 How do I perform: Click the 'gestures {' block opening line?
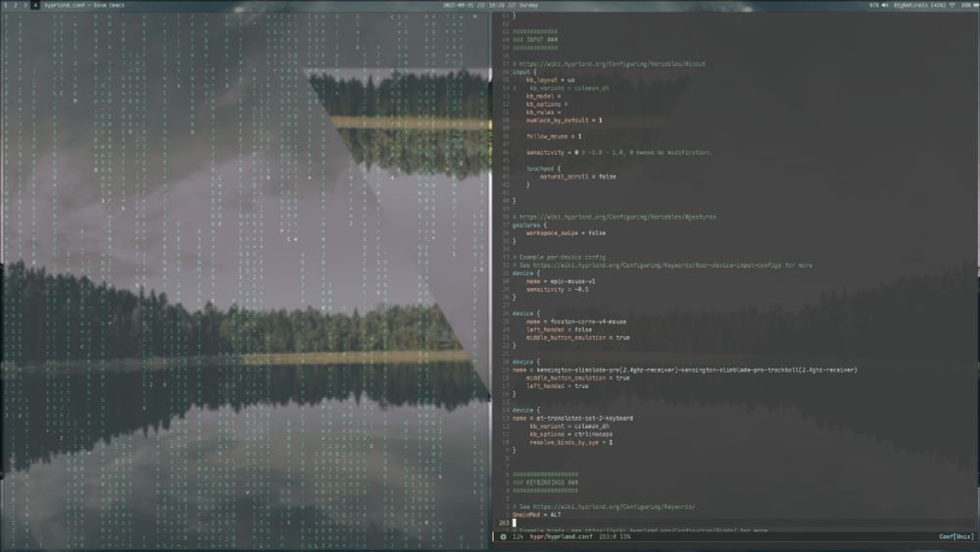click(529, 226)
